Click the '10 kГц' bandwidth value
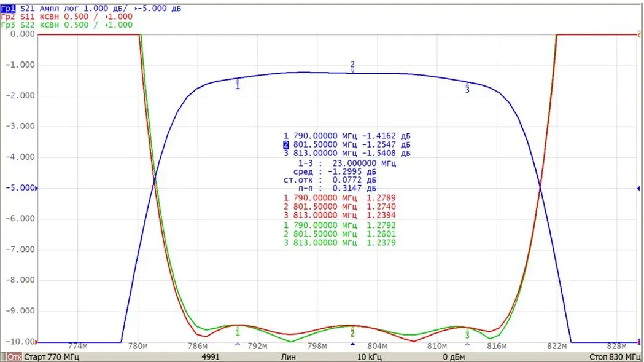 (369, 356)
